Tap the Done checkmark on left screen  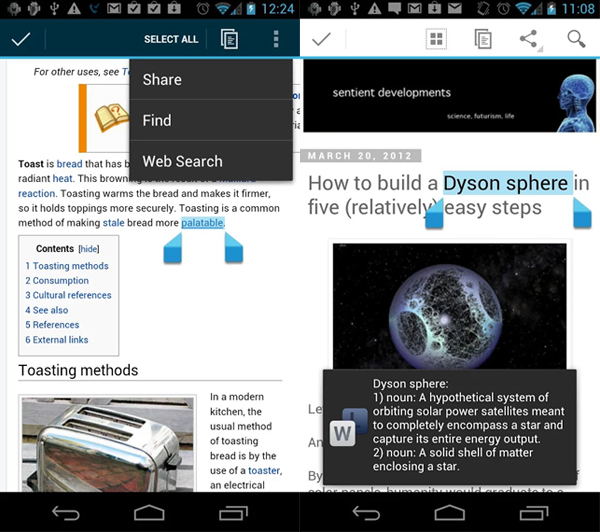click(x=19, y=40)
